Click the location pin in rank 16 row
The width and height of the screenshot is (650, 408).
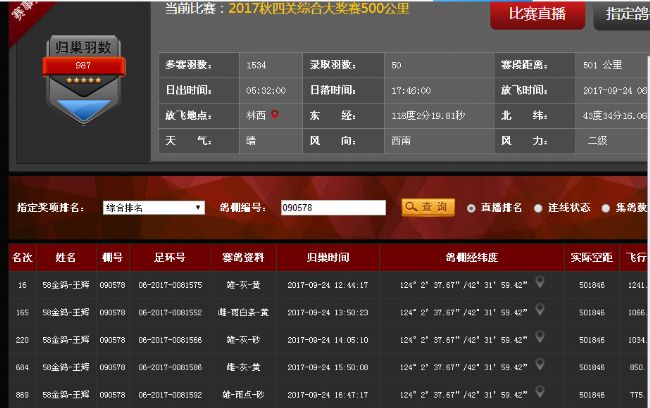click(540, 283)
